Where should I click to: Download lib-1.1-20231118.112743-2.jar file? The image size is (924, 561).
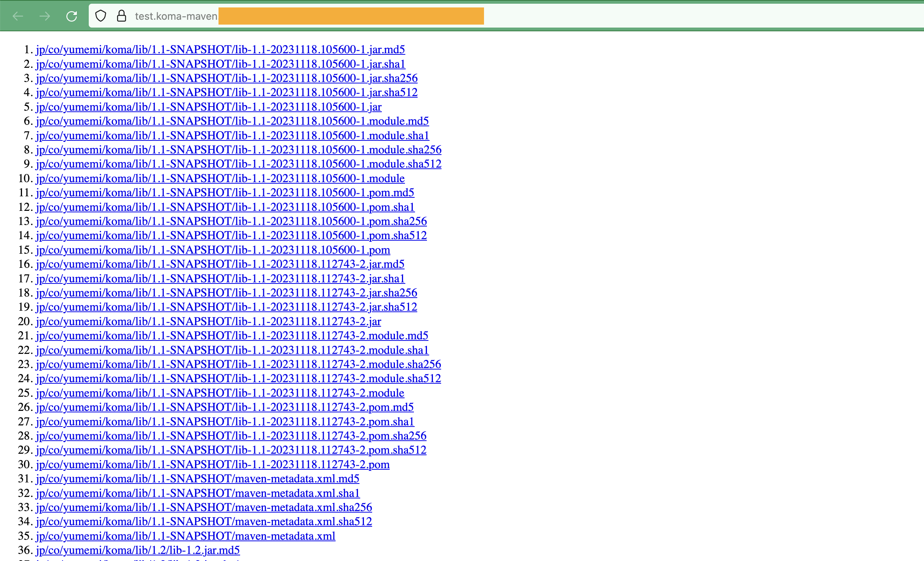click(208, 321)
